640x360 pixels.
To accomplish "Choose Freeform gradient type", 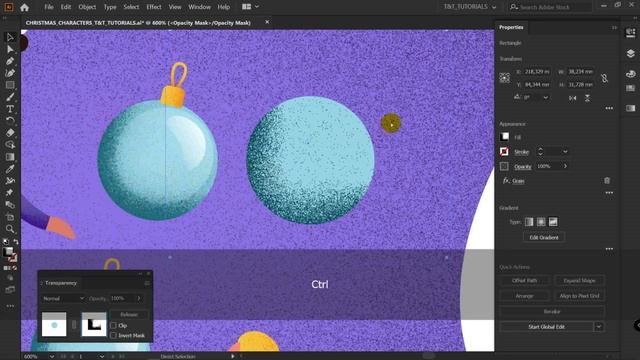I will 553,222.
